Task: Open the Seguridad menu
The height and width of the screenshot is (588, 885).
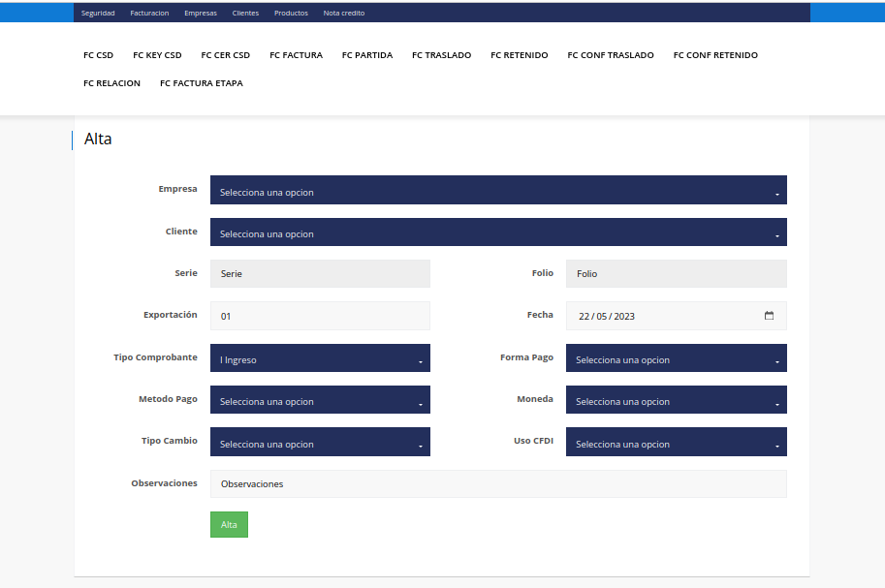Action: (98, 14)
